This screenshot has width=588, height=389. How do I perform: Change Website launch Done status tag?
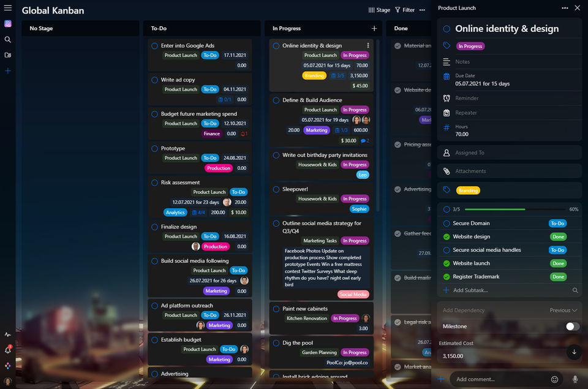(x=558, y=263)
